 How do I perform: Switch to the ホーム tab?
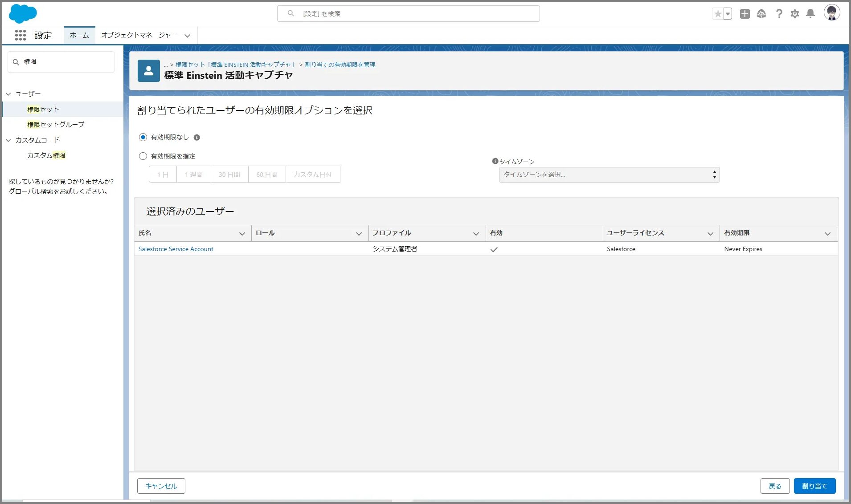[x=79, y=35]
